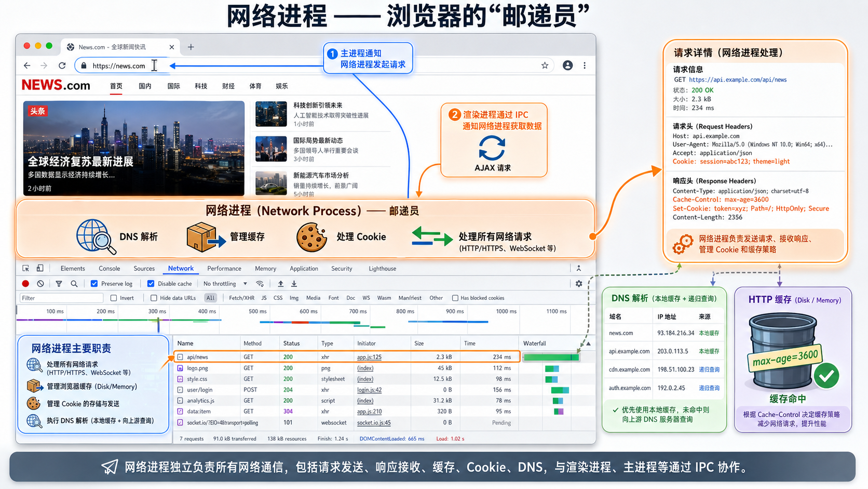
Task: Open a new browser tab with plus
Action: pyautogui.click(x=191, y=47)
